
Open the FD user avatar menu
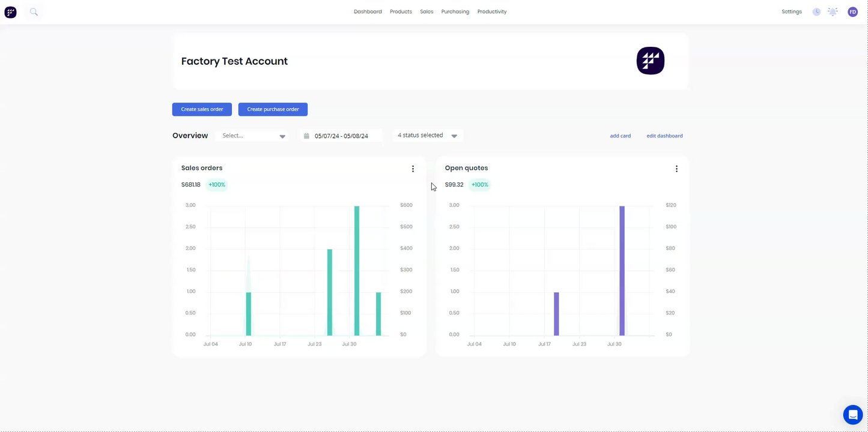(852, 11)
